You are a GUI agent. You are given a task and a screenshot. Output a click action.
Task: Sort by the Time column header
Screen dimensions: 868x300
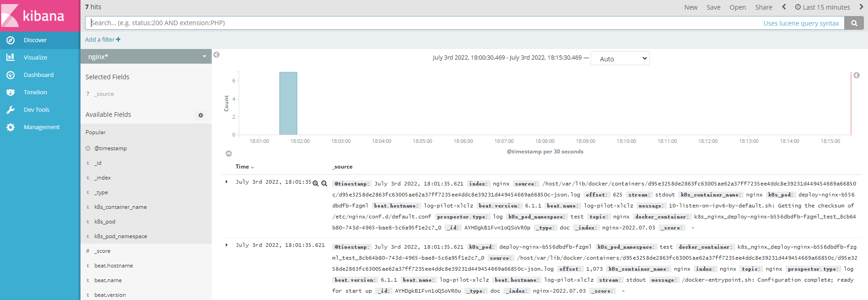244,167
